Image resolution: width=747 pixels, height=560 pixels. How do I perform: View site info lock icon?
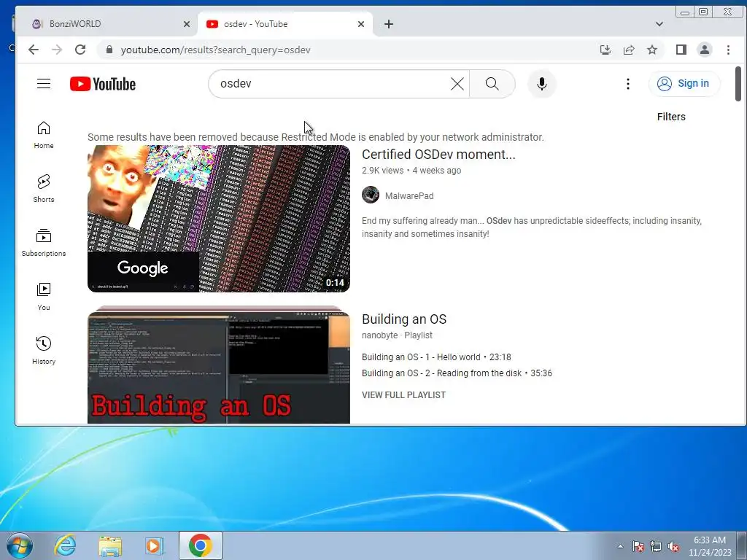[109, 50]
